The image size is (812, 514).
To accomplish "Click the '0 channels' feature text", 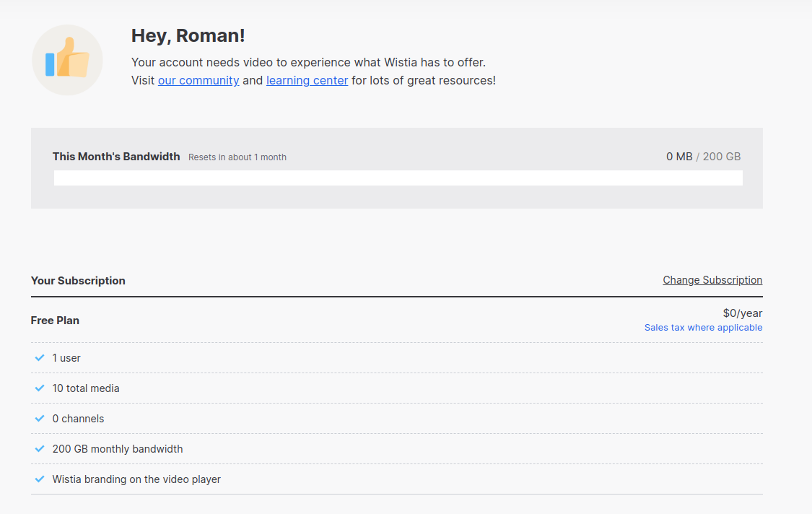I will click(78, 419).
